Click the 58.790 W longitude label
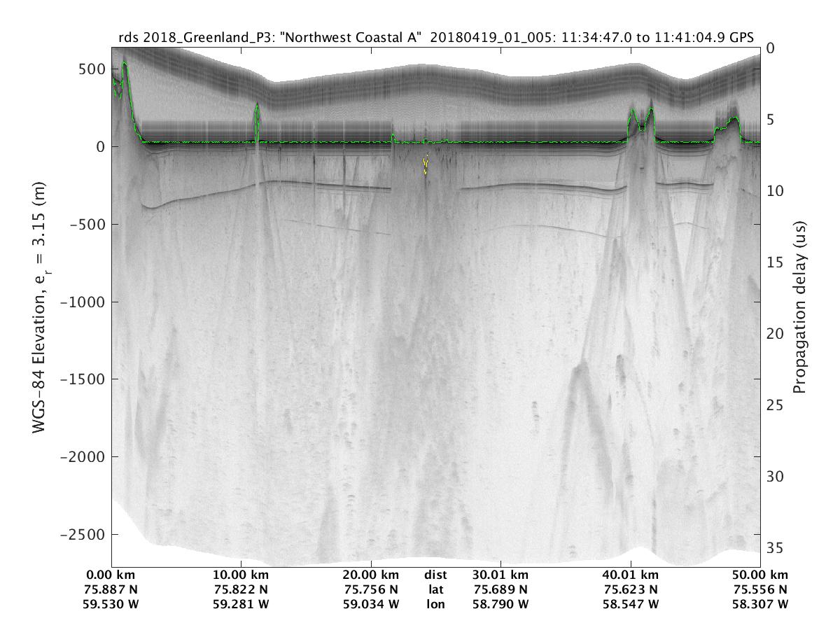Image resolution: width=840 pixels, height=630 pixels. pyautogui.click(x=500, y=603)
